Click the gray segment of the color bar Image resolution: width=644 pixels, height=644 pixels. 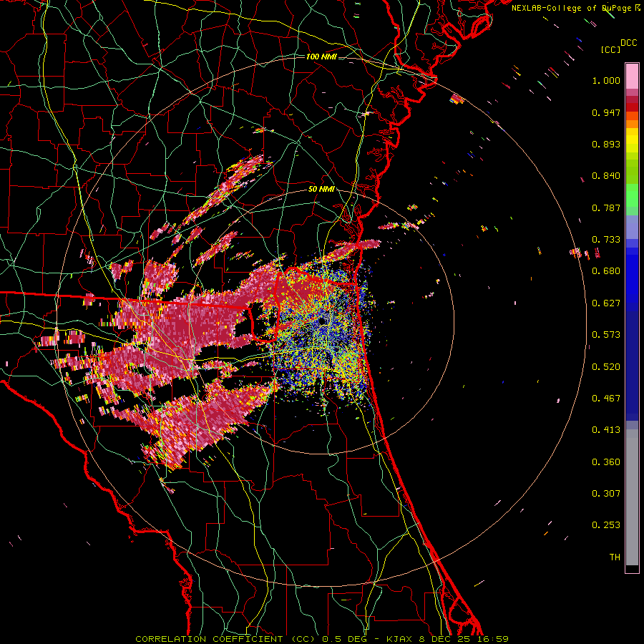(632, 497)
